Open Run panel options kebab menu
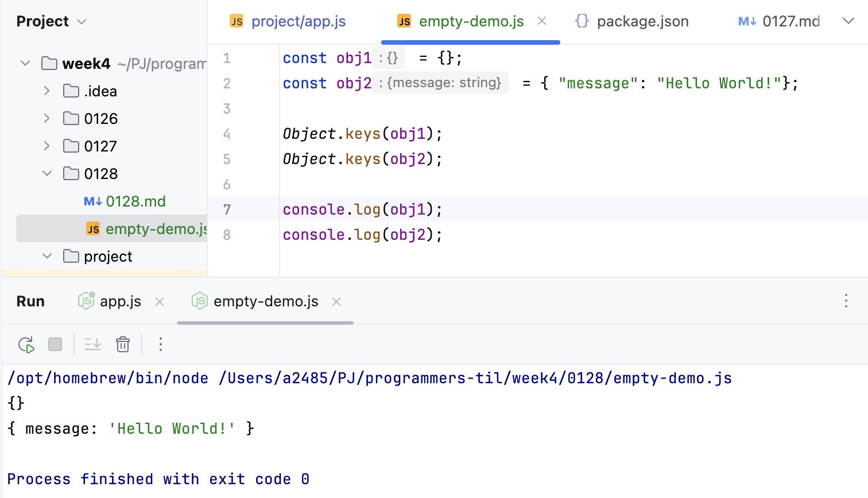This screenshot has width=868, height=498. (846, 301)
